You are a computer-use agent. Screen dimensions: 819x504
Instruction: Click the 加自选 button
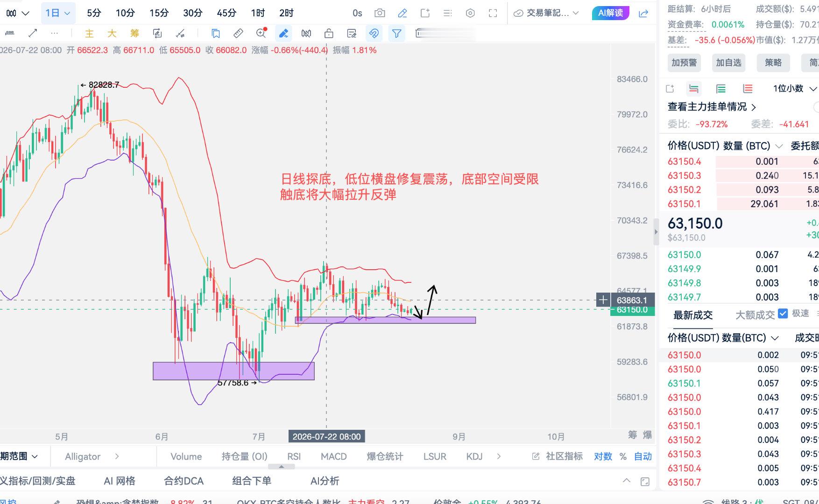[728, 63]
